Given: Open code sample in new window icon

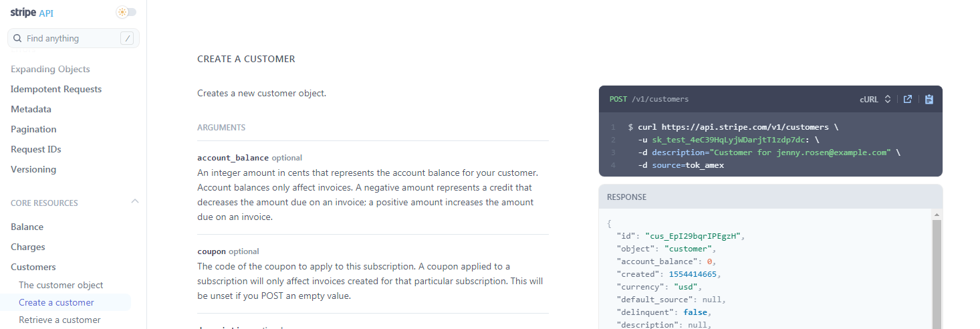Looking at the screenshot, I should (908, 99).
